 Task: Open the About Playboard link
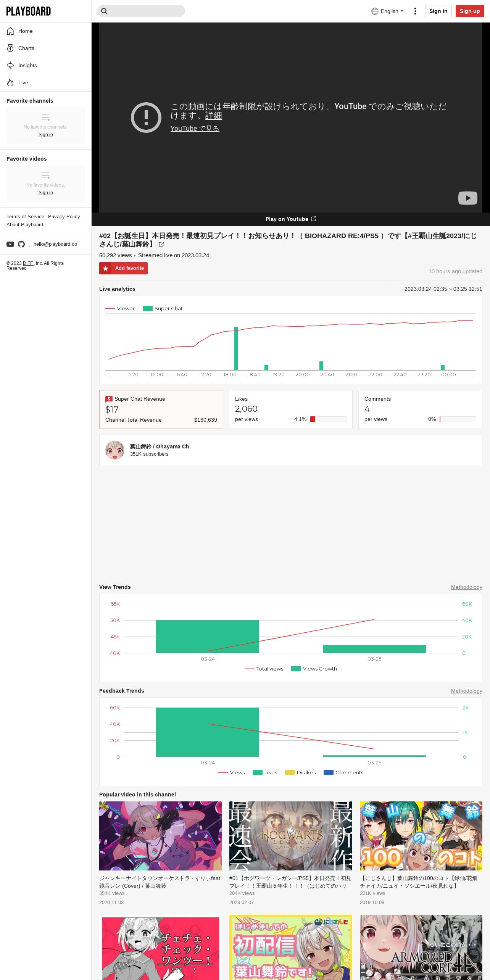25,225
